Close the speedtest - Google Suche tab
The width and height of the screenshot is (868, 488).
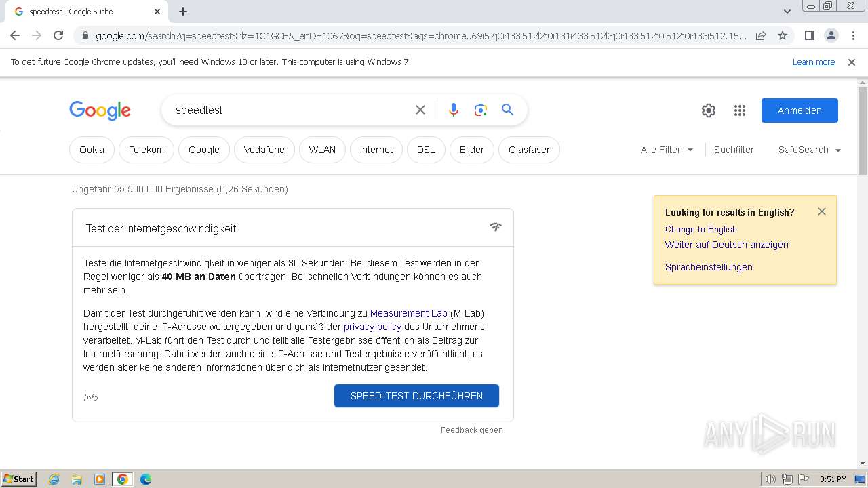point(157,12)
